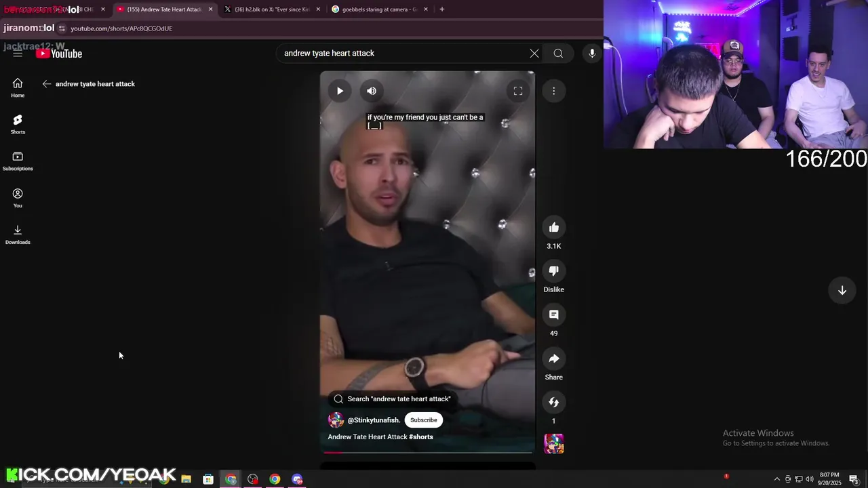Open File Explorer from taskbar
Image resolution: width=868 pixels, height=488 pixels.
(186, 479)
